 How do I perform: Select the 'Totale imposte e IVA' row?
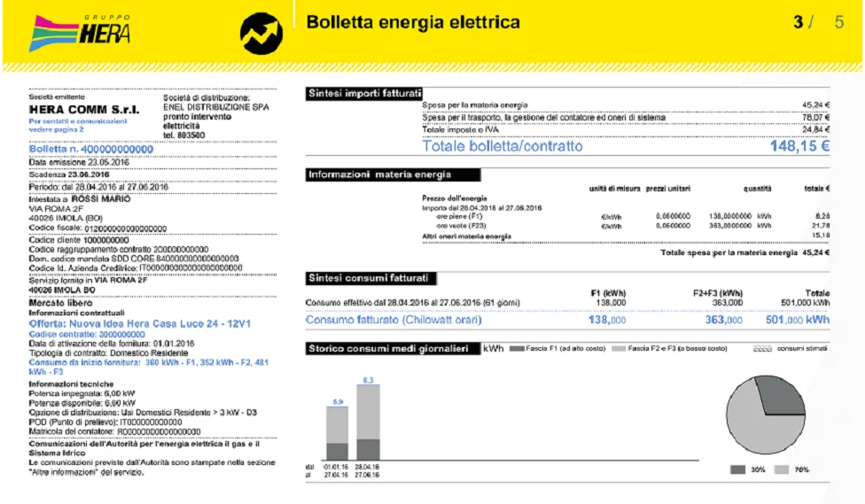[626, 129]
